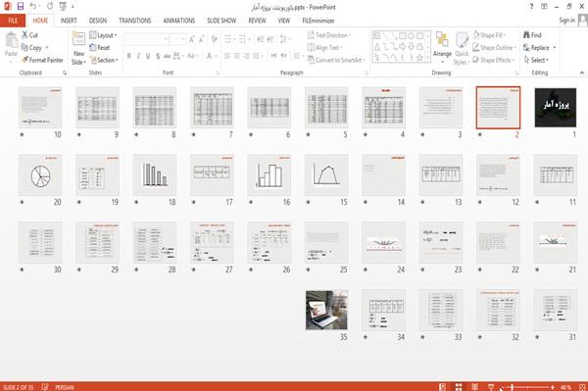588x391 pixels.
Task: Open Align Text dropdown
Action: point(324,48)
